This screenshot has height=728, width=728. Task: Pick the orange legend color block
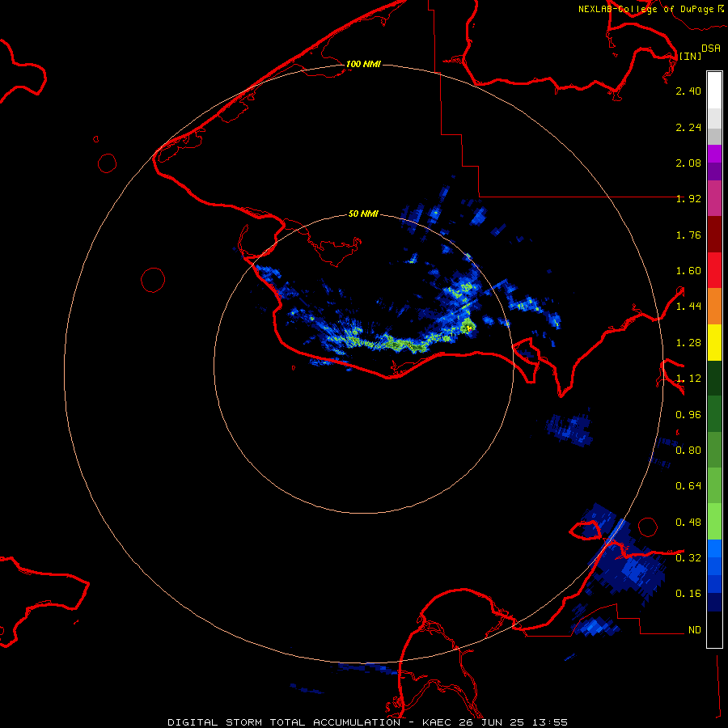[x=714, y=307]
